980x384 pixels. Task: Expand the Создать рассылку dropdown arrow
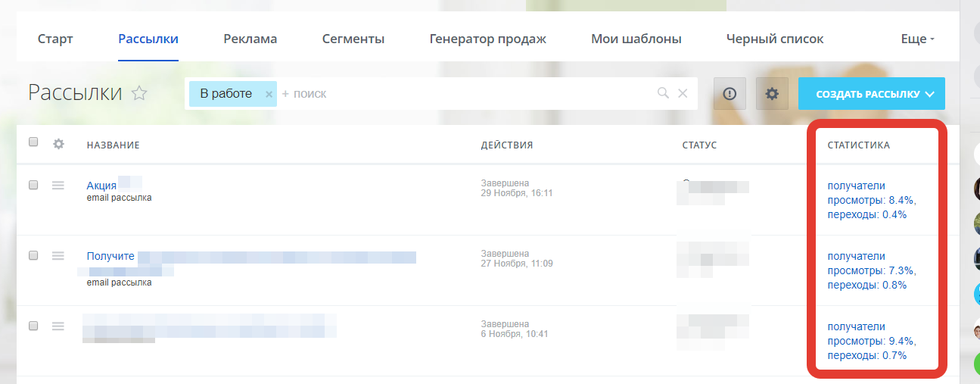[930, 94]
